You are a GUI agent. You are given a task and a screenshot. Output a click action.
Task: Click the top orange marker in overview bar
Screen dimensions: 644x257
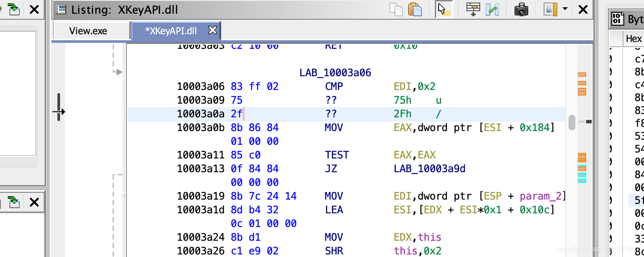coord(582,75)
